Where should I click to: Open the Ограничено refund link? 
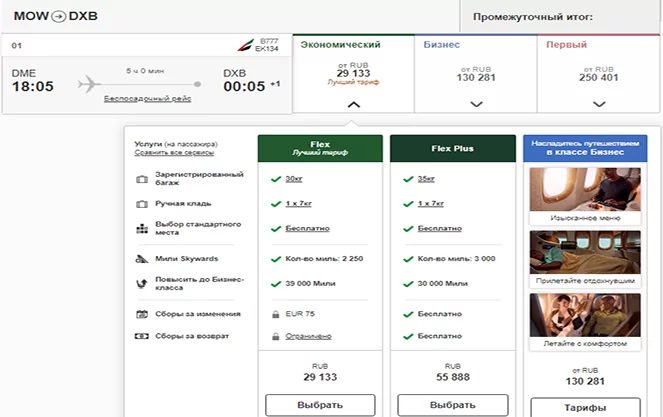pos(308,336)
